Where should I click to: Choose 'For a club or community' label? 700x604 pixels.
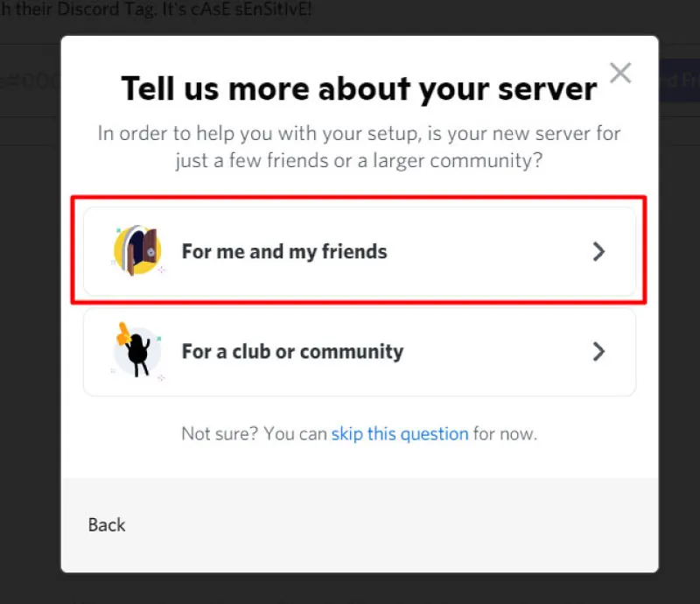[x=292, y=352]
